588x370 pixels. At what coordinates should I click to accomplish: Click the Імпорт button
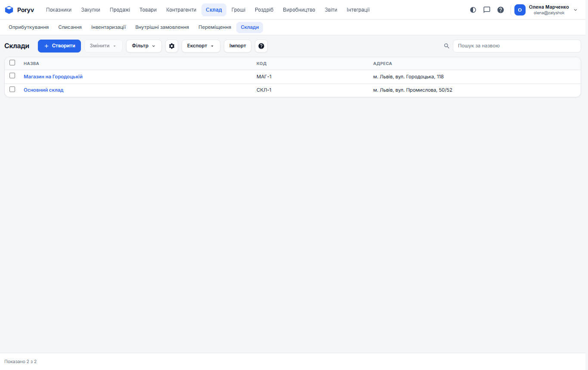tap(238, 46)
